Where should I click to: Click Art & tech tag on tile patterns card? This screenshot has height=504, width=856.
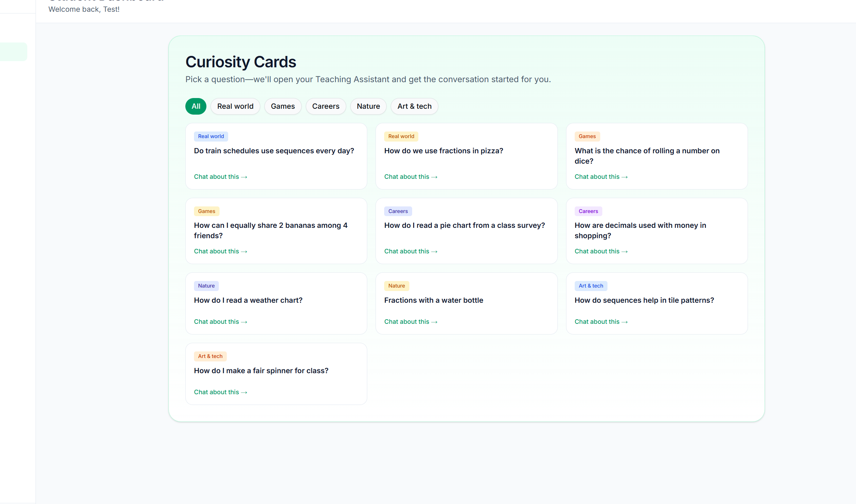pyautogui.click(x=591, y=286)
